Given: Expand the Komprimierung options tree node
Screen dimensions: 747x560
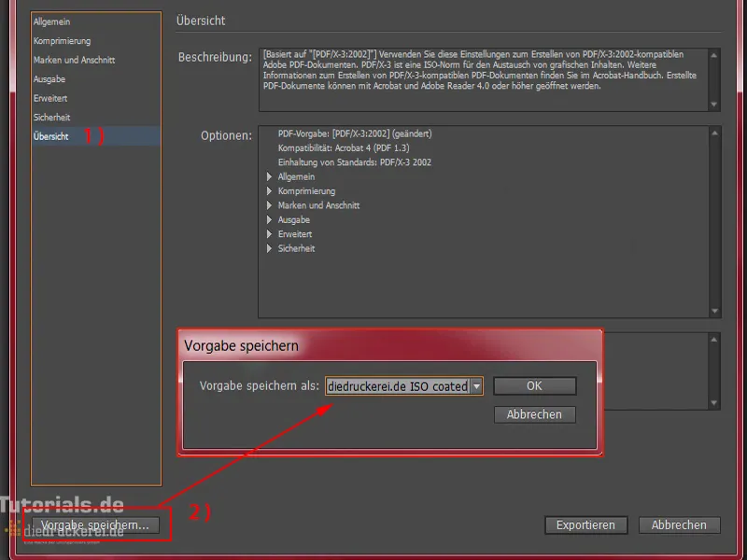Looking at the screenshot, I should pos(269,191).
